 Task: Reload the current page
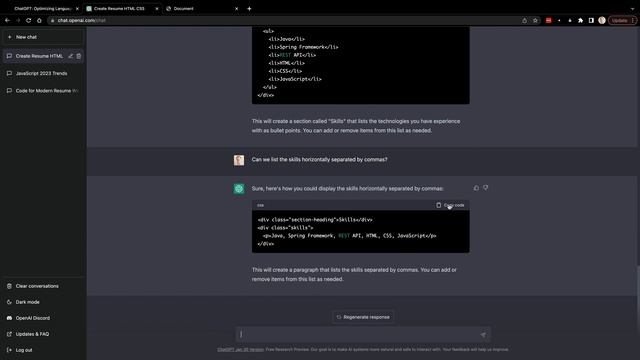click(29, 20)
